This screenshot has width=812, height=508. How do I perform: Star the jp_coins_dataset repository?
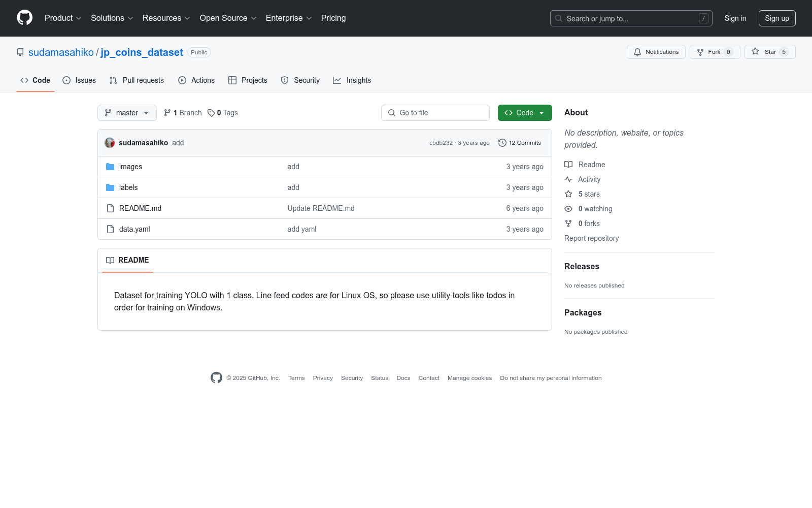770,52
